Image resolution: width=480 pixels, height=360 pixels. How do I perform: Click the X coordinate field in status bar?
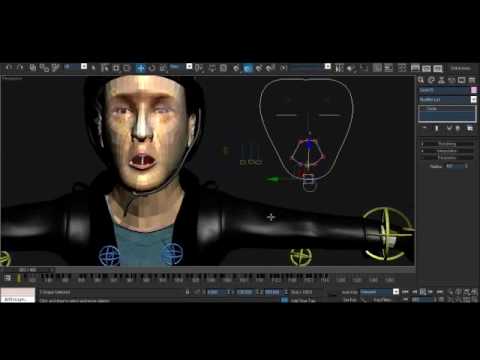tap(215, 292)
